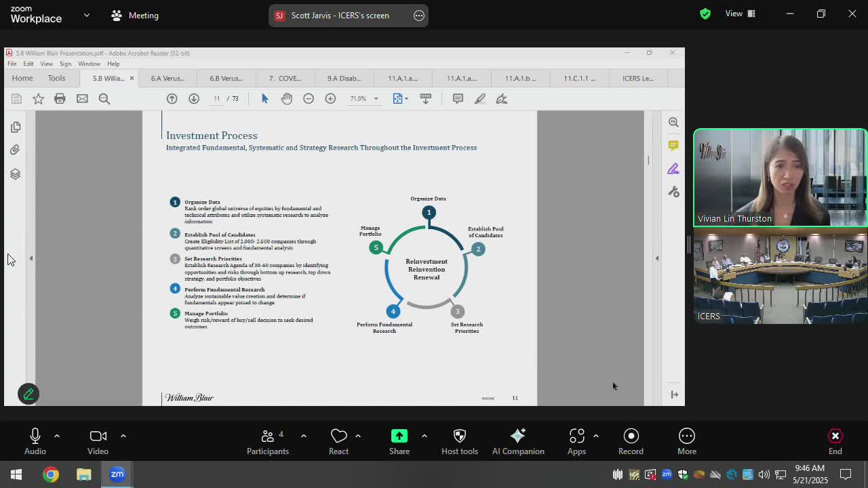Open the React emoji menu
The height and width of the screenshot is (488, 868).
(x=338, y=441)
